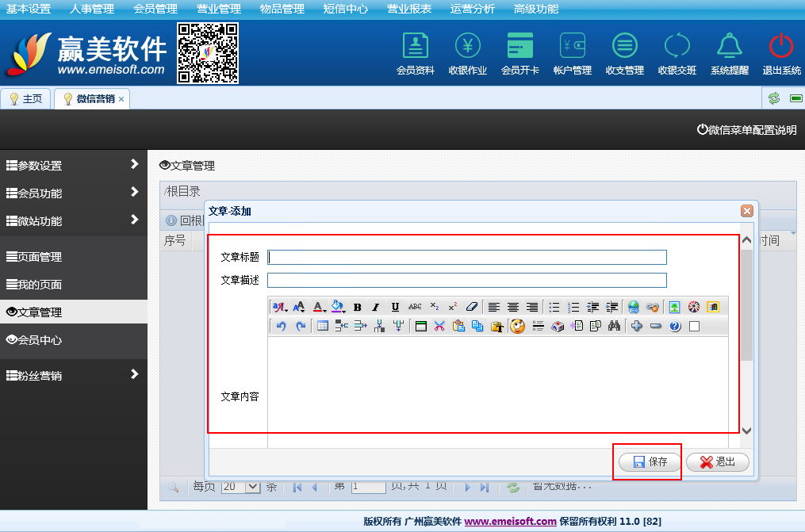Toggle bold formatting in the editor
The height and width of the screenshot is (532, 805).
tap(357, 307)
